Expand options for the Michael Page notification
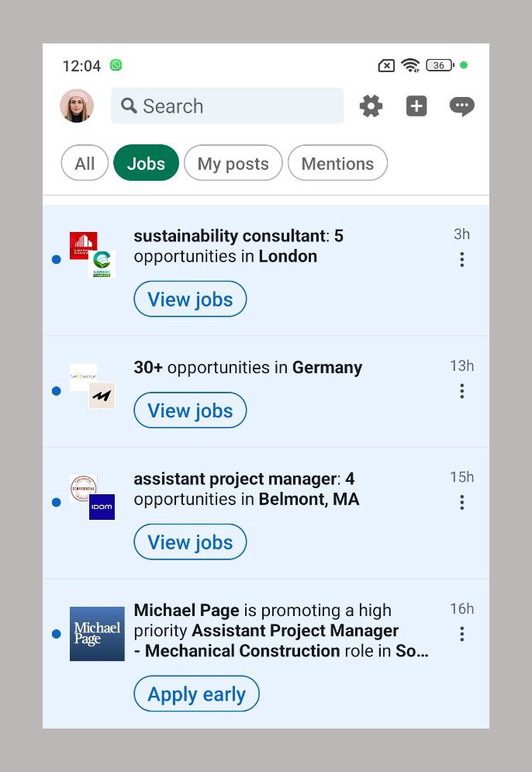The image size is (532, 772). (461, 634)
